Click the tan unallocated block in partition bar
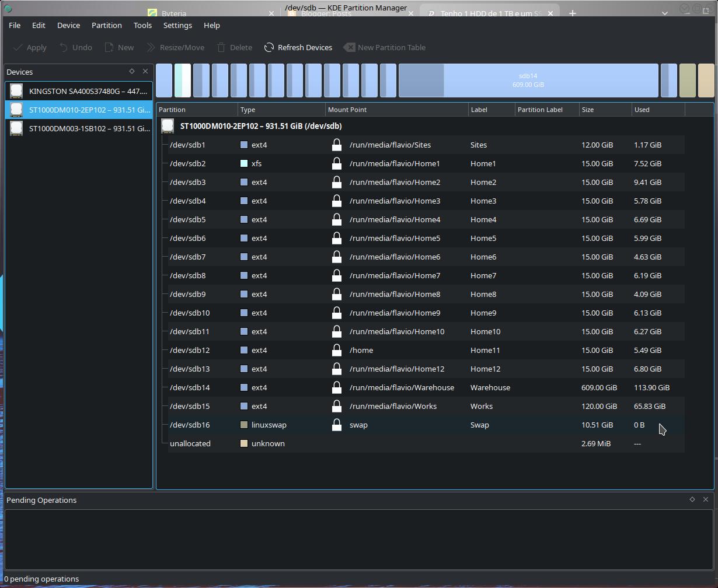Screen dimensions: 718x588 coord(706,80)
